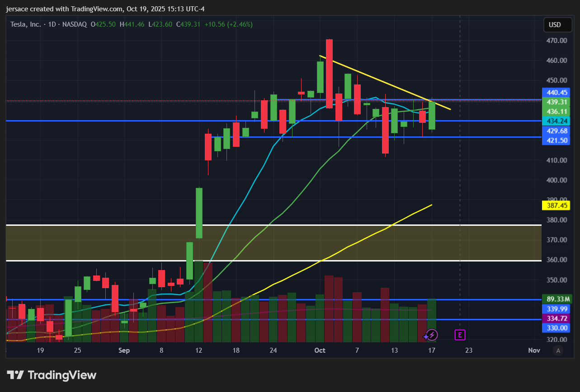This screenshot has height=392, width=580.
Task: Click the 429.68 price label
Action: point(557,131)
